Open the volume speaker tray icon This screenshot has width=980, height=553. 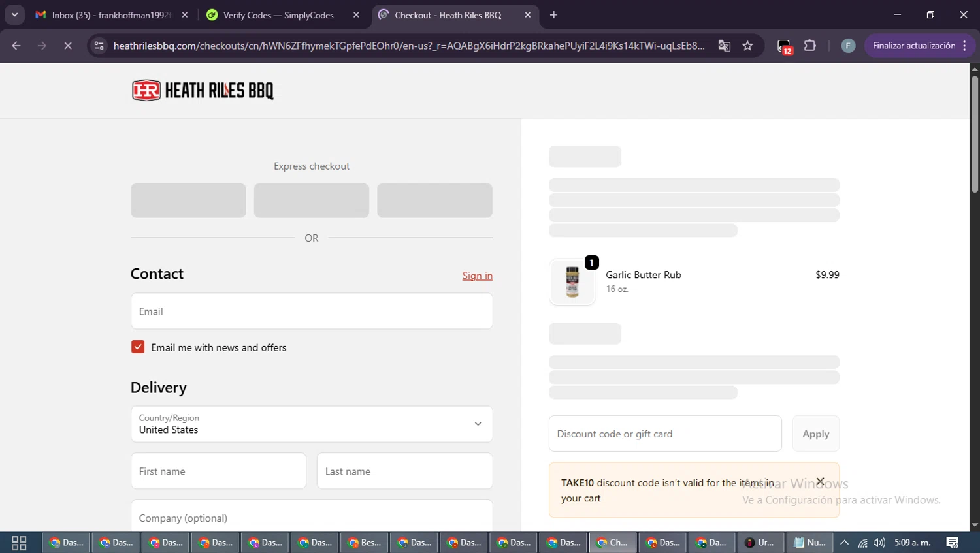click(879, 543)
